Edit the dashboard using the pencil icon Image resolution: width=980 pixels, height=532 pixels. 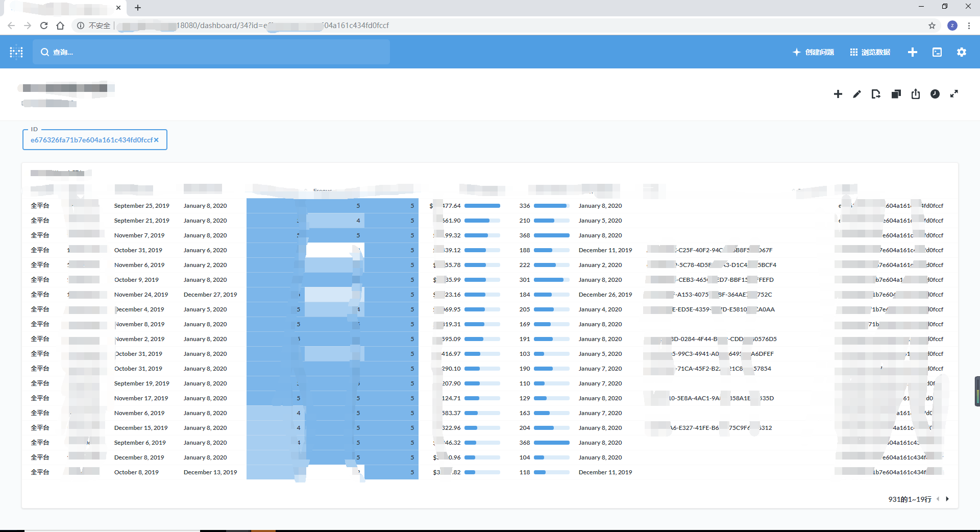tap(857, 94)
